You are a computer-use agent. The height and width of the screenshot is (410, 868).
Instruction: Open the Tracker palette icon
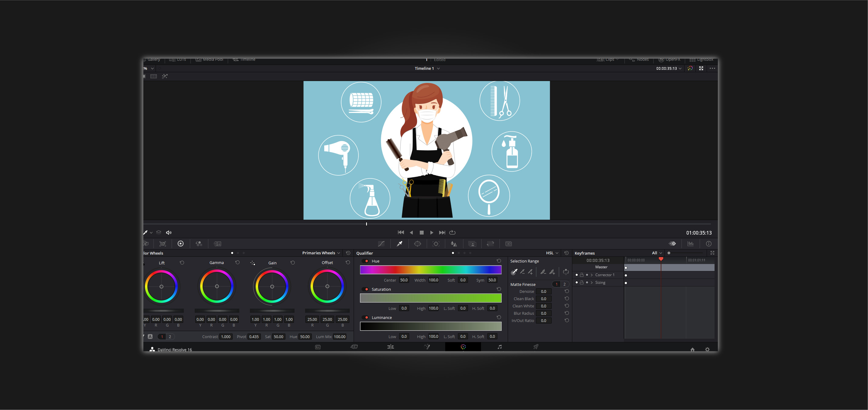click(436, 244)
